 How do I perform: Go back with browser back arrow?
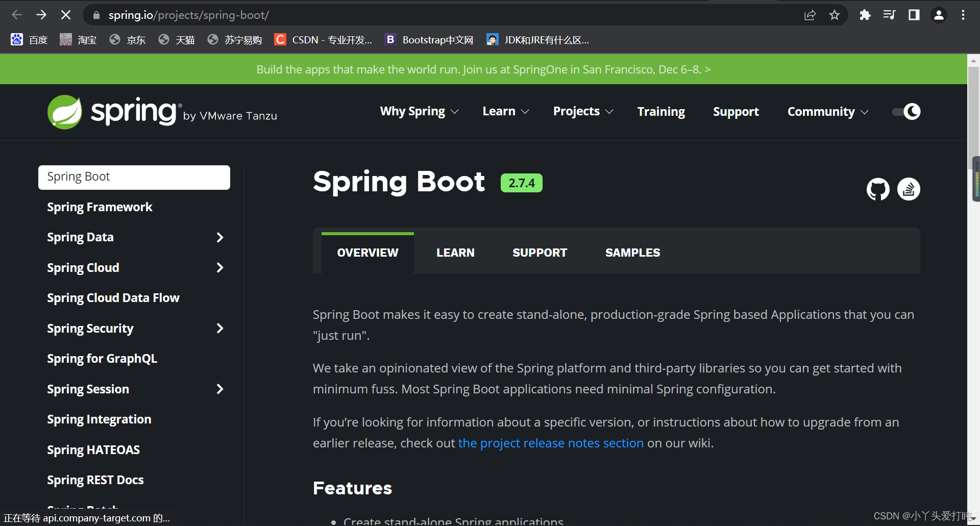coord(17,15)
